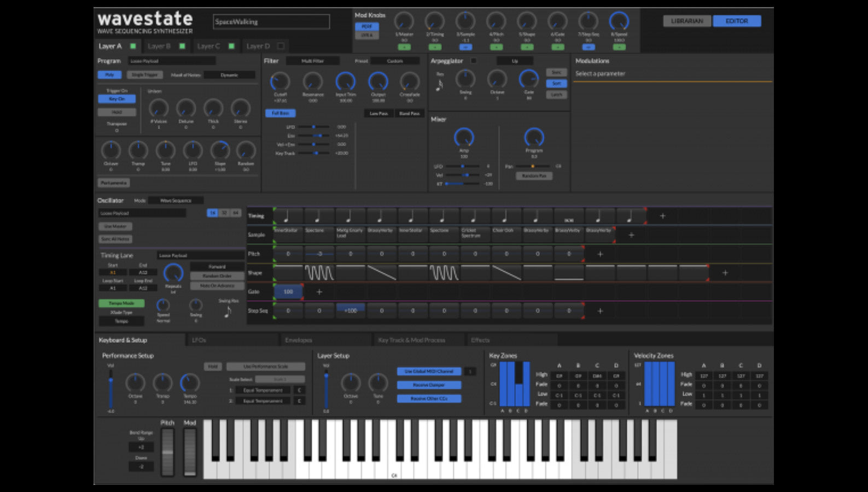Click the filter Key Track slider
This screenshot has width=868, height=492.
[314, 153]
